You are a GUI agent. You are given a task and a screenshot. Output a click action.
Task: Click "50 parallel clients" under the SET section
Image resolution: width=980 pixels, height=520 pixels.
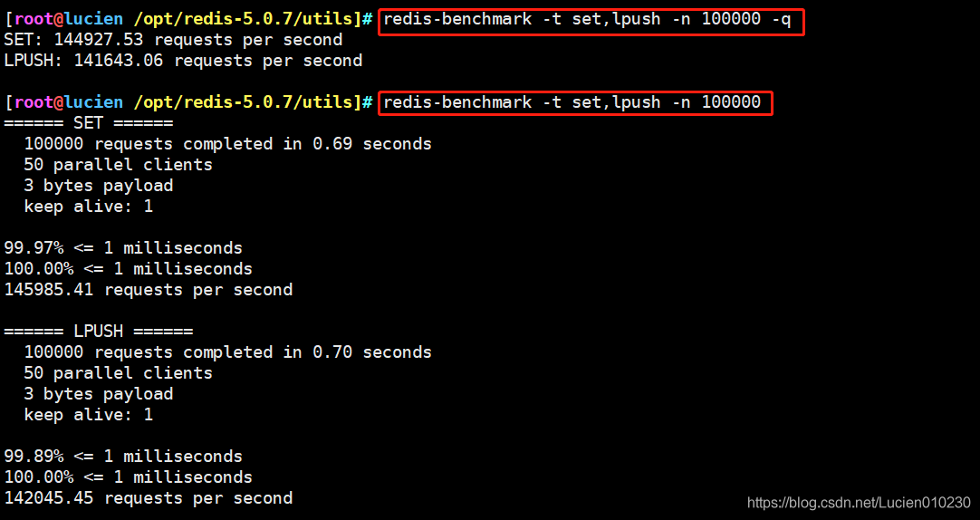coord(118,165)
